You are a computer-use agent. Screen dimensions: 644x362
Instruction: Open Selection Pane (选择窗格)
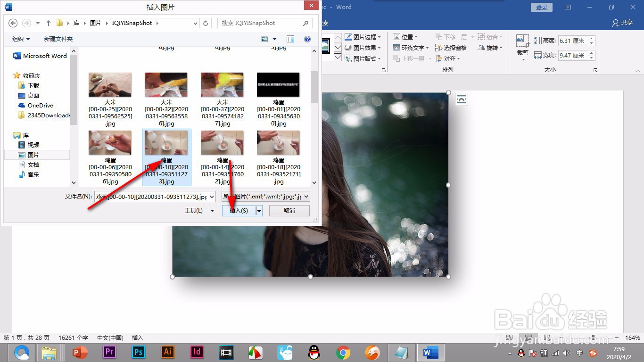pos(450,48)
